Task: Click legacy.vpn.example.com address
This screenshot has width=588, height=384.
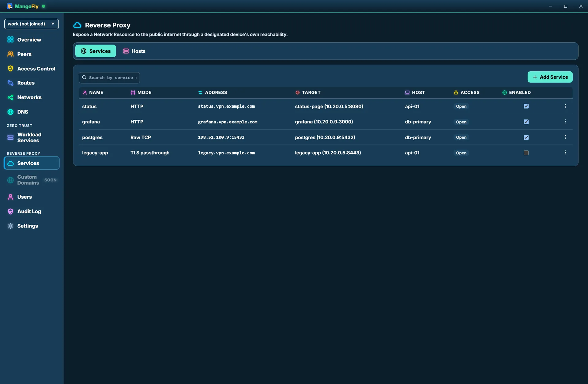Action: 226,153
